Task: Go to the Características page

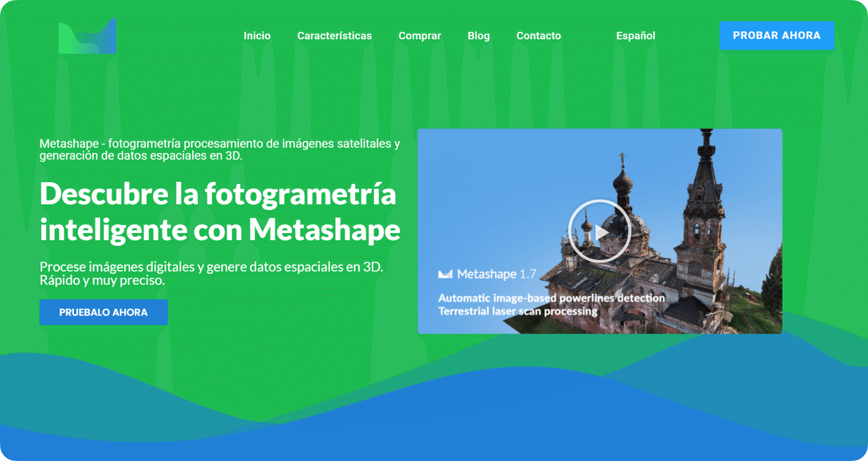Action: (x=334, y=36)
